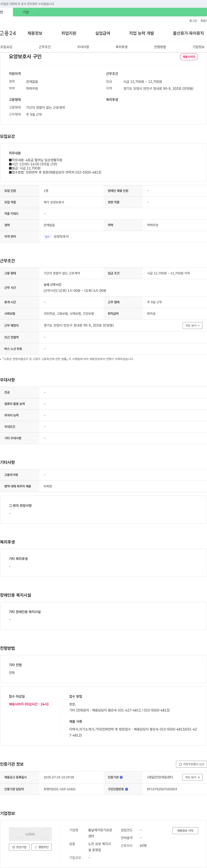Click the company LOGO placeholder image

tap(30, 834)
